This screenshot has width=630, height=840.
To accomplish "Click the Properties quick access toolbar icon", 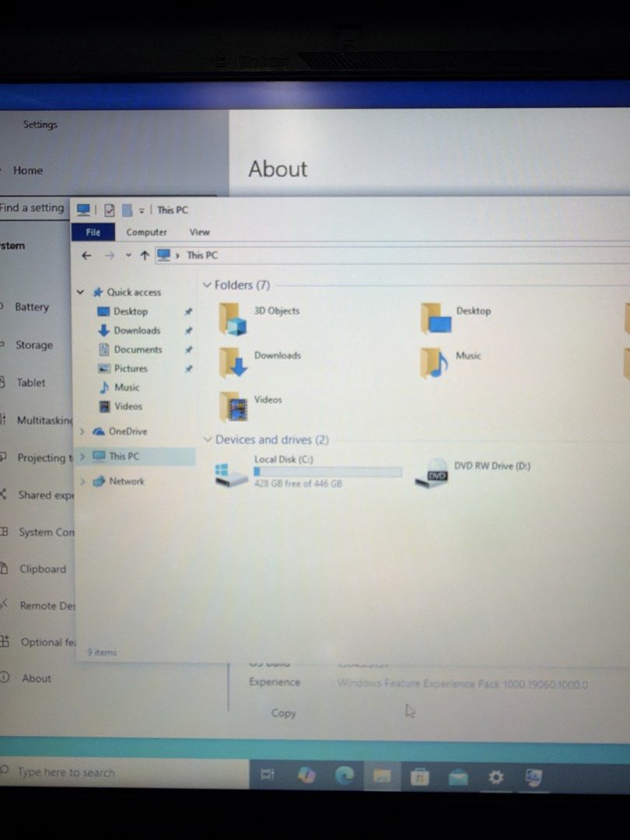I will (110, 210).
